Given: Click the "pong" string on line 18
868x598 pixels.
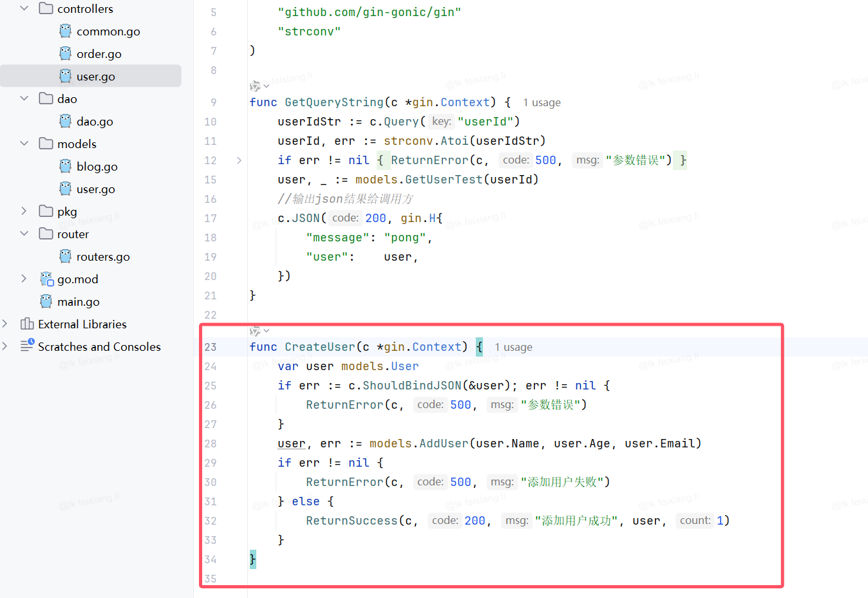Looking at the screenshot, I should tap(405, 238).
